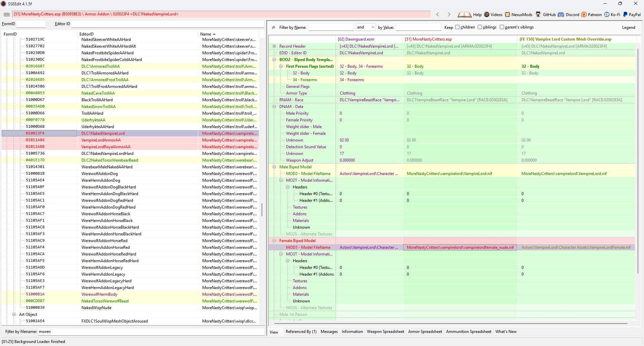
Task: Collapse the Female Biped Model node
Action: pyautogui.click(x=274, y=241)
